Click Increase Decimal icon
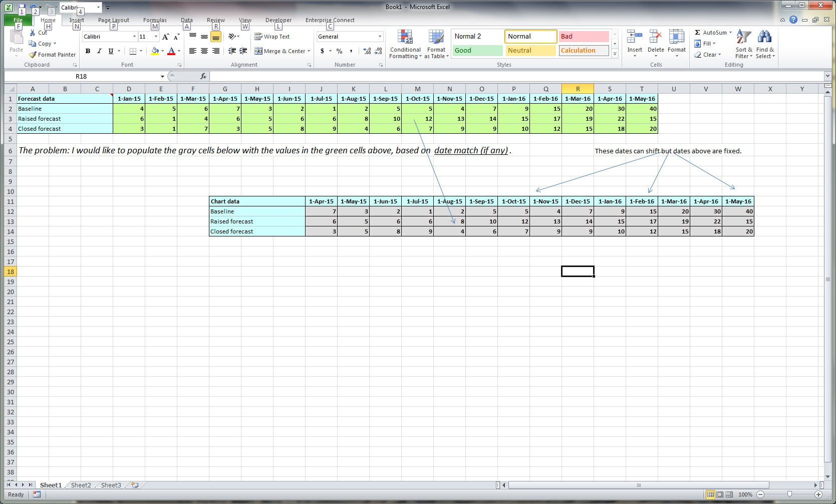 coord(367,51)
